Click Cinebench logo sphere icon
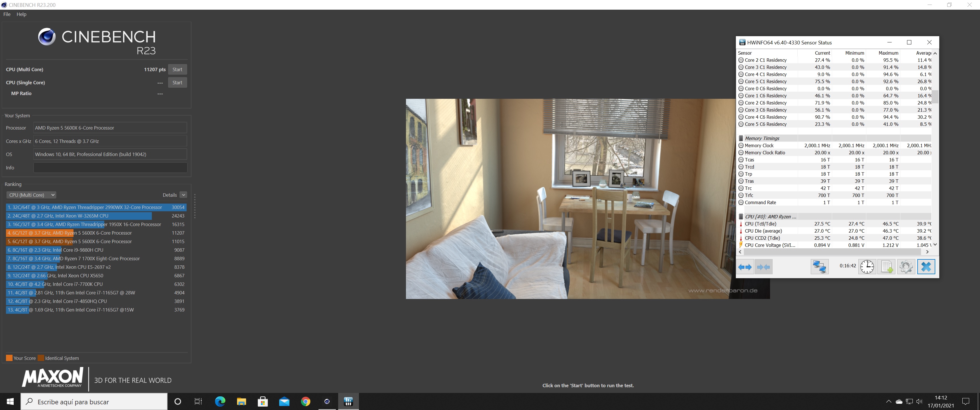This screenshot has width=980, height=410. tap(47, 37)
